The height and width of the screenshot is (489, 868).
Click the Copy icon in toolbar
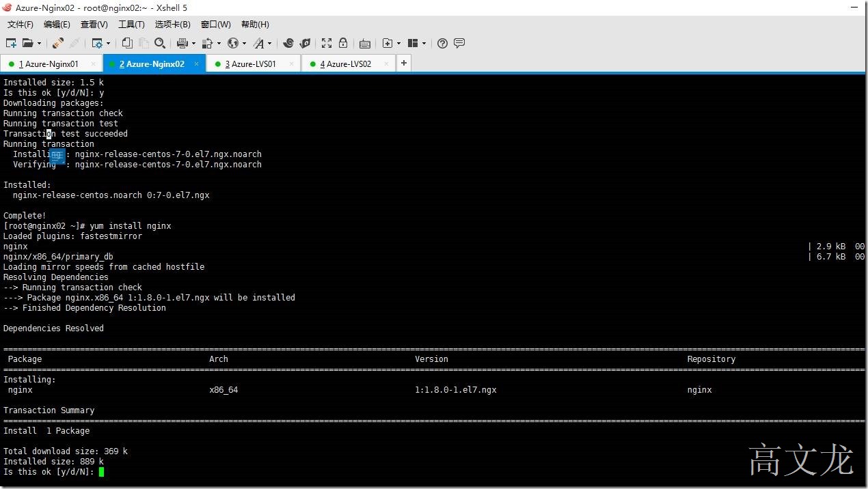click(x=127, y=43)
